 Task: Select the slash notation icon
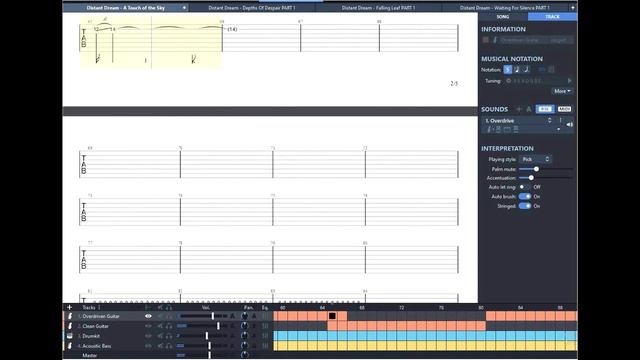coord(527,69)
